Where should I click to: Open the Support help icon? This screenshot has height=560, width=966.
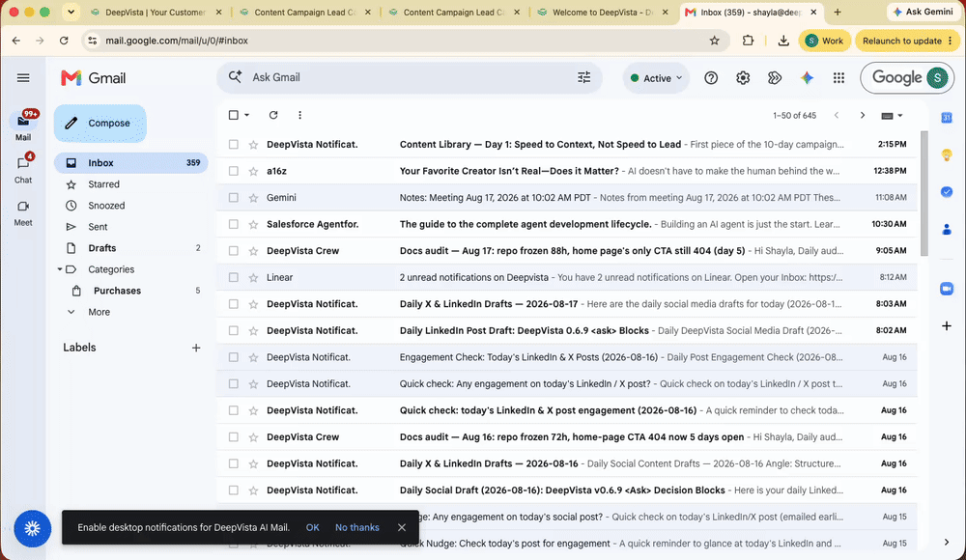pos(711,77)
